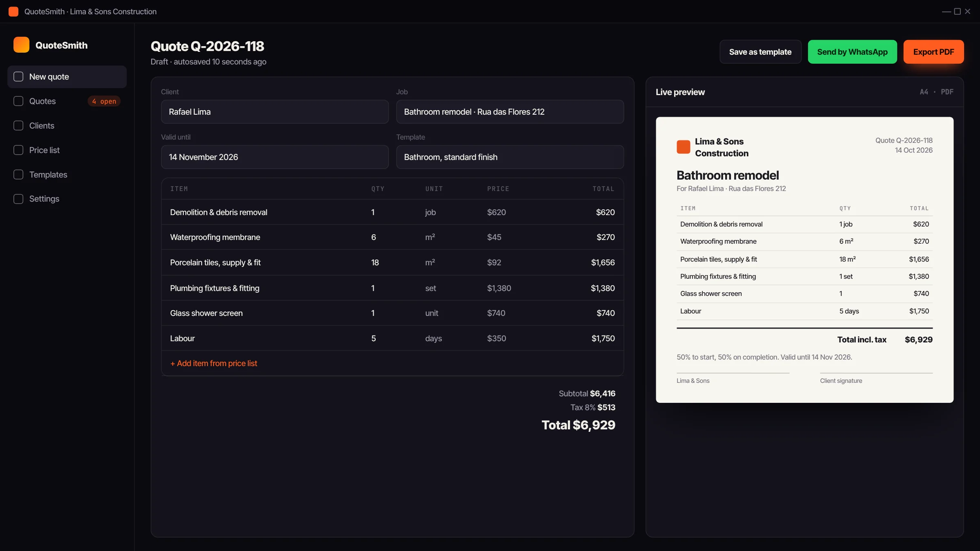Click the Valid until date field

coord(275,157)
